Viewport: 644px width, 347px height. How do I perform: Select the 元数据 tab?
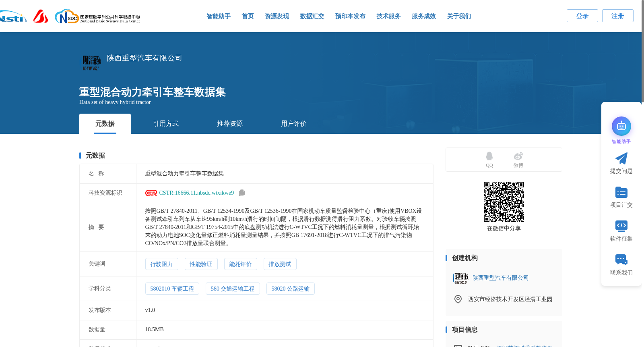105,124
